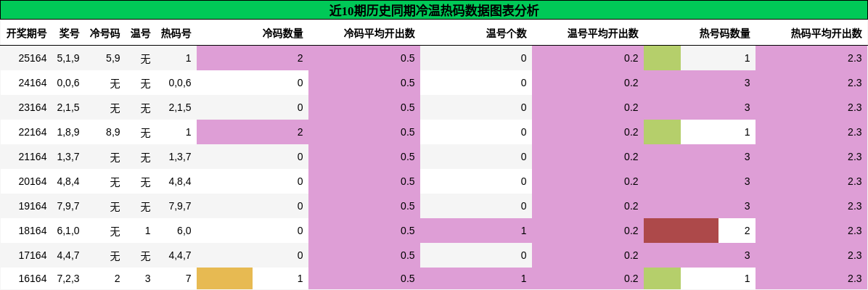Click the title 近10期历史同期冷温热码数据图表分析
This screenshot has width=868, height=290.
pos(434,10)
